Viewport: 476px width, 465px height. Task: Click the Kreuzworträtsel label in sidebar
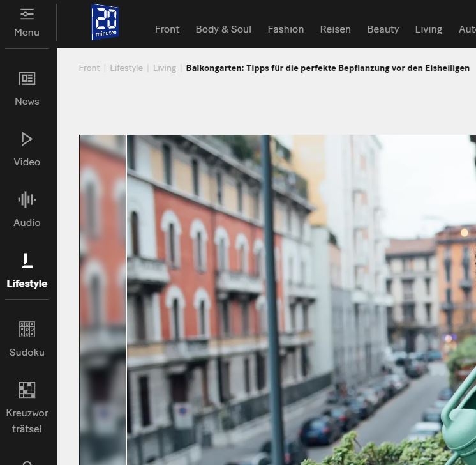[27, 421]
